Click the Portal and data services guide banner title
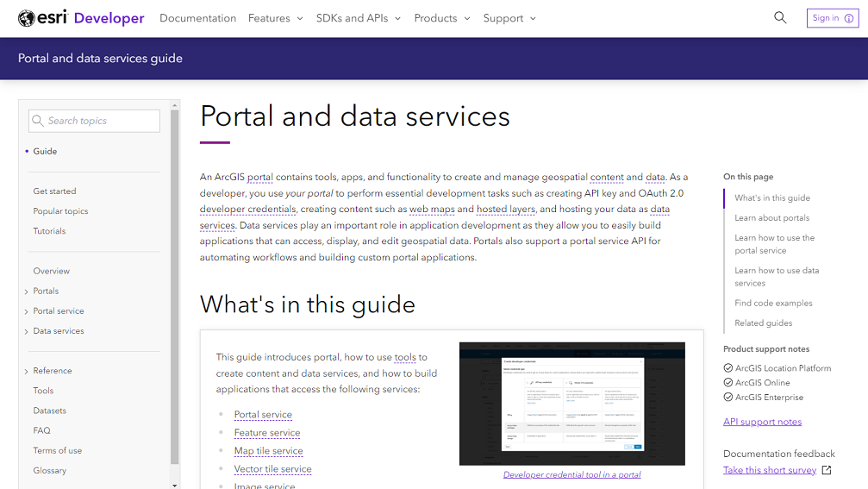The height and width of the screenshot is (489, 868). (x=100, y=58)
